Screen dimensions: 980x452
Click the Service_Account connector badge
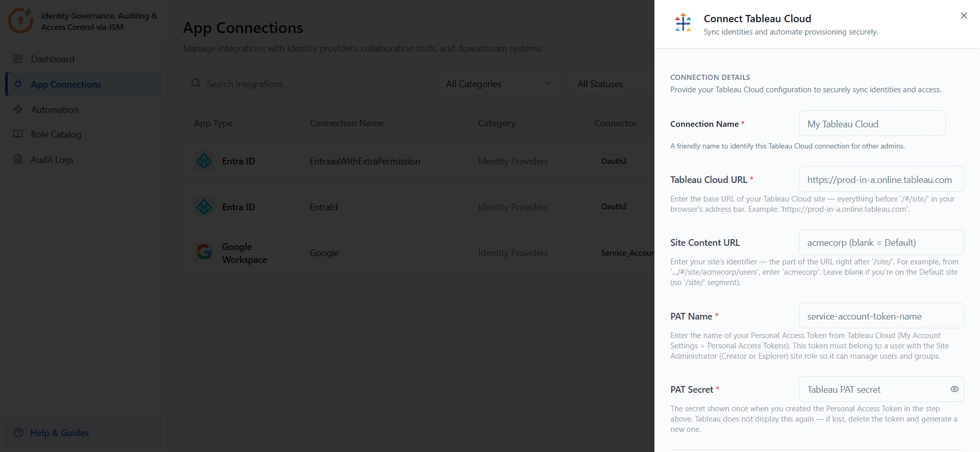click(x=625, y=253)
